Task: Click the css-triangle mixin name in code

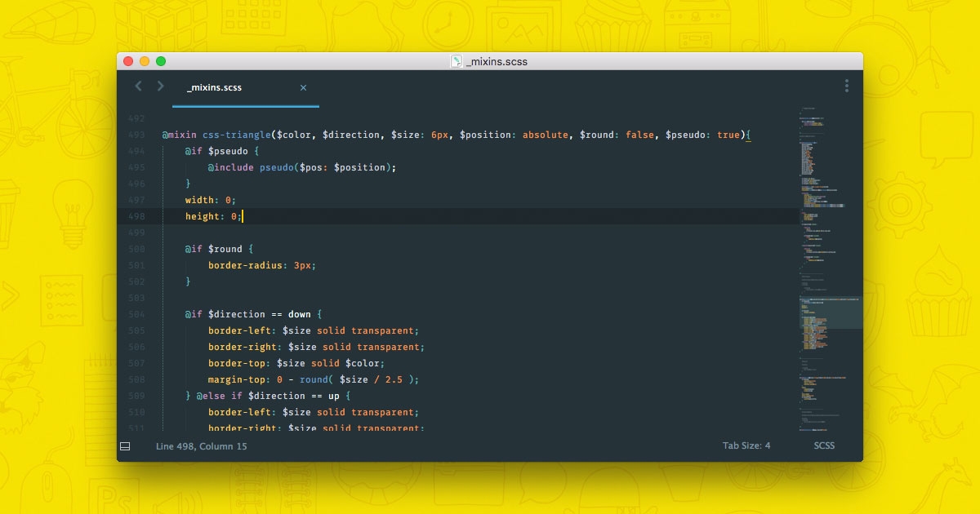Action: pos(237,135)
